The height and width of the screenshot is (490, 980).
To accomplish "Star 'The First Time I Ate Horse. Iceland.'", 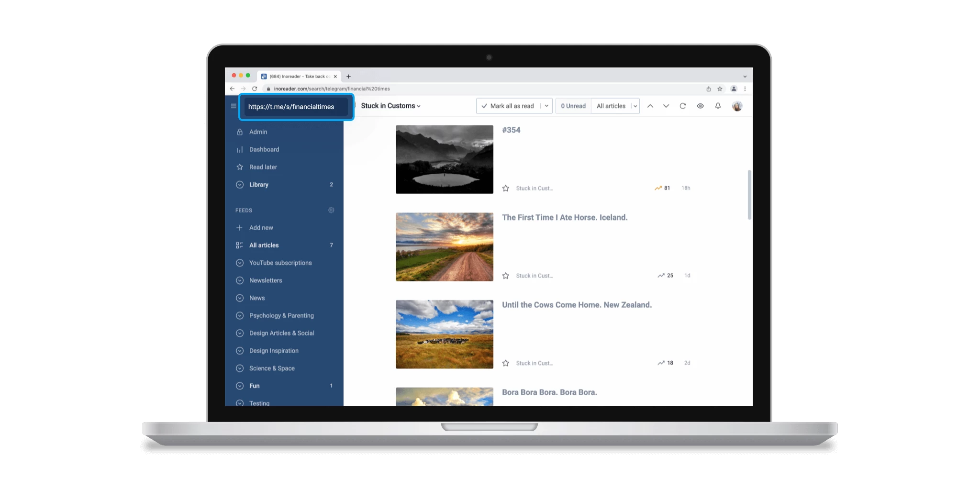I will [506, 275].
